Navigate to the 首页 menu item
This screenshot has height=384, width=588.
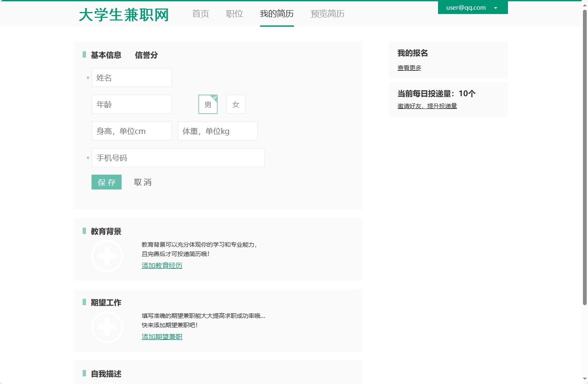pyautogui.click(x=200, y=14)
